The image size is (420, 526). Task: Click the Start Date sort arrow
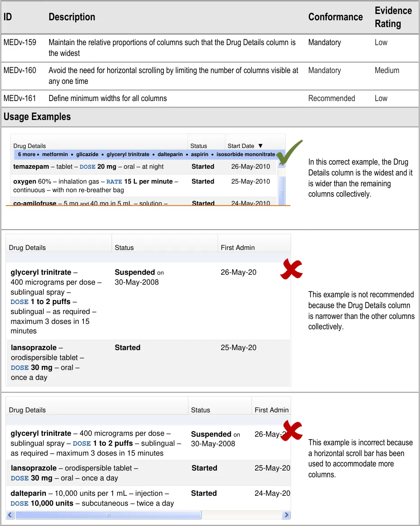coord(260,146)
